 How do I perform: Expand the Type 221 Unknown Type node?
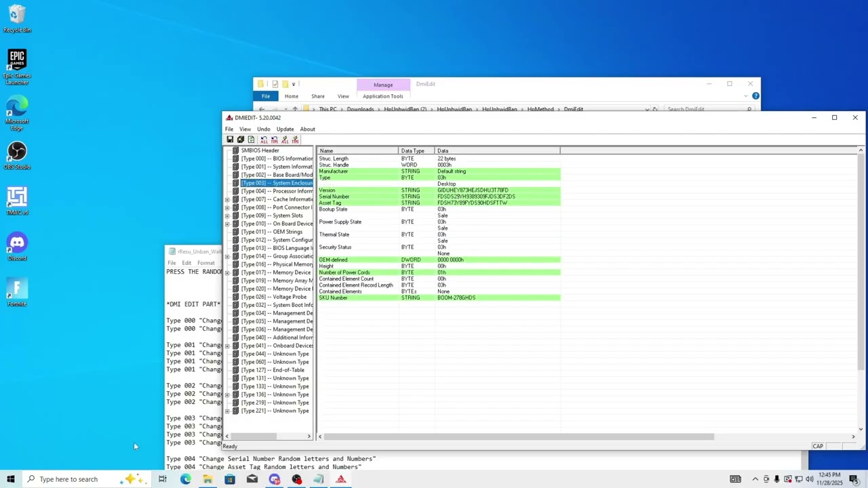coord(227,411)
